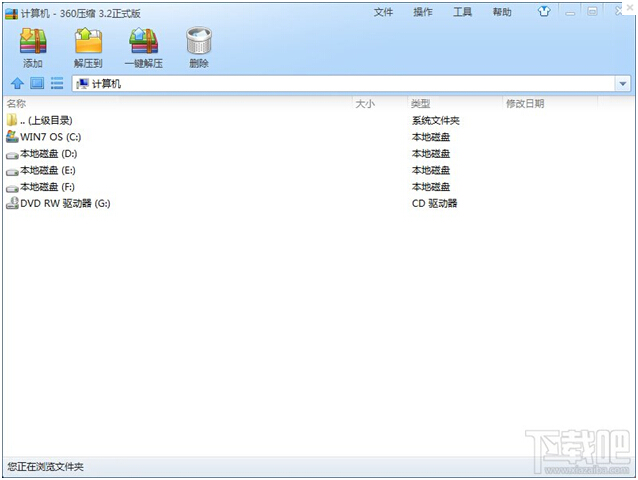Click the 本地磁盘 (F:) drive icon
The width and height of the screenshot is (638, 480).
[12, 188]
